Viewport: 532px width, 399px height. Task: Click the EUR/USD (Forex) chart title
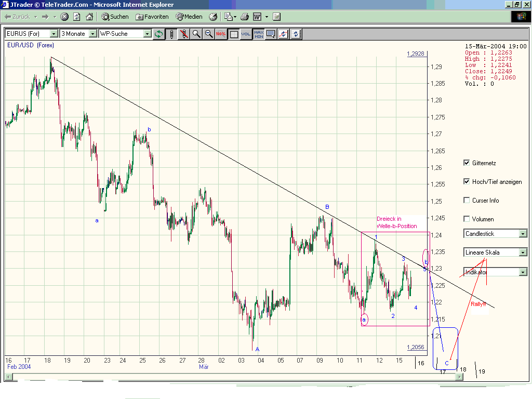31,45
